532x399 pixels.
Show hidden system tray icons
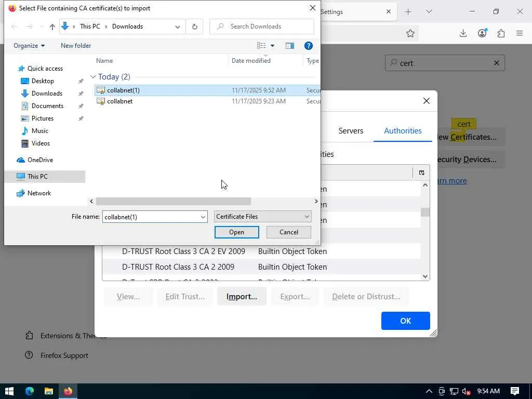(429, 391)
